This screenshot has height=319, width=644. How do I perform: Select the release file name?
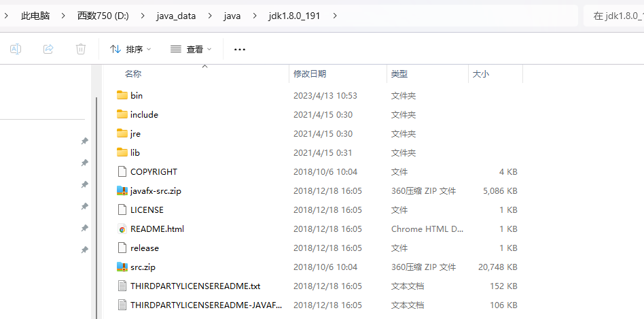145,248
